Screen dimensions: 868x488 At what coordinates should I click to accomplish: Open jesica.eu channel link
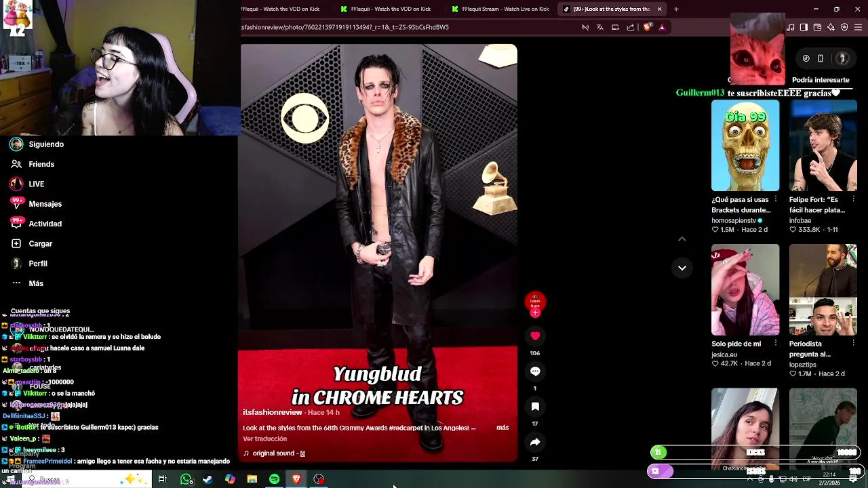[x=724, y=354]
